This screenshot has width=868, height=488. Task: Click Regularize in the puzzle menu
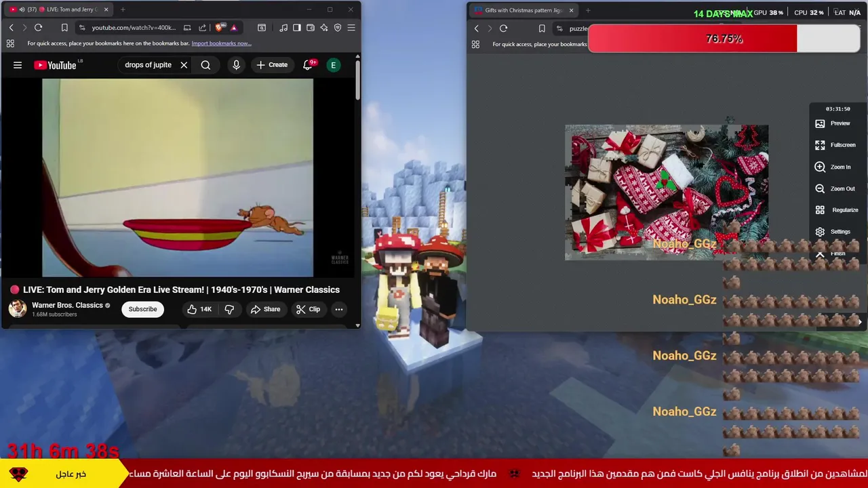837,210
